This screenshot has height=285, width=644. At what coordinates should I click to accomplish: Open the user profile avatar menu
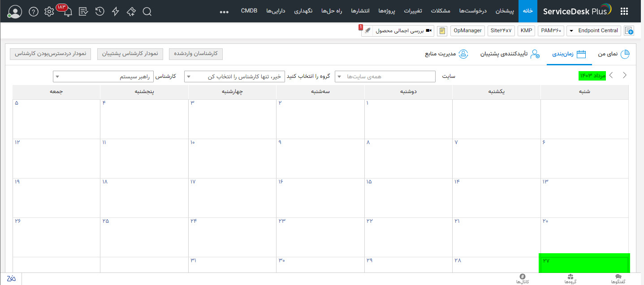15,12
